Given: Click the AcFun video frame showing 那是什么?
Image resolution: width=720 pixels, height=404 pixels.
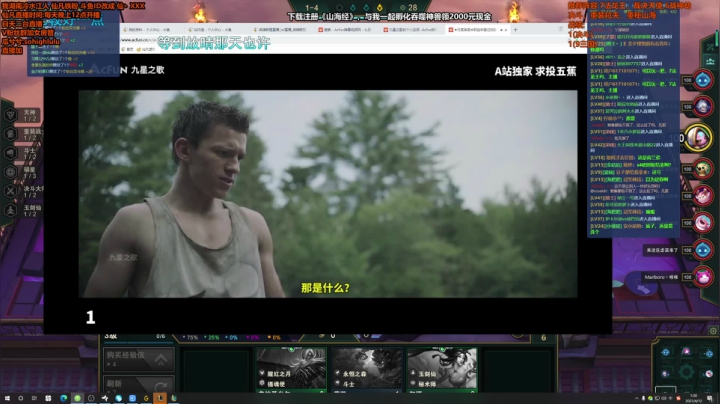Looking at the screenshot, I should pos(328,194).
